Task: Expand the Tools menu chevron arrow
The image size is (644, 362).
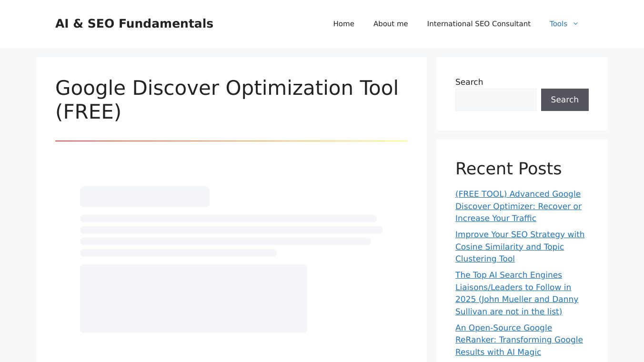Action: 575,24
